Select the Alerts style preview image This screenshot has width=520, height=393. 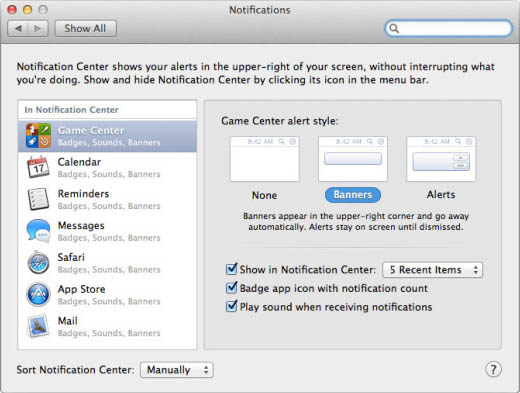point(441,159)
